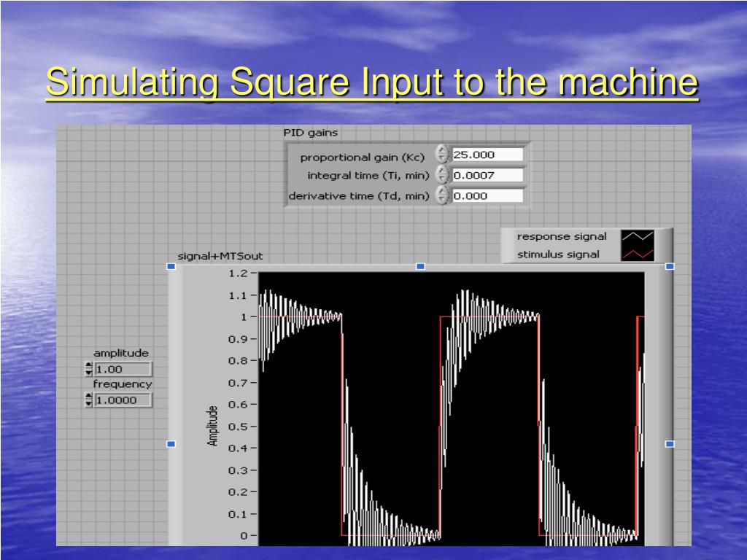Image resolution: width=747 pixels, height=560 pixels.
Task: Click the 'PID gains' cluster label
Action: (311, 133)
